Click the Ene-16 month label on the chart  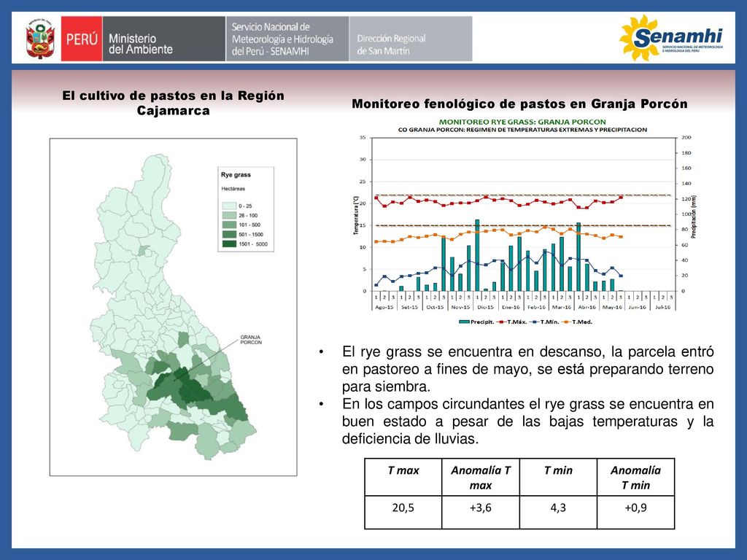point(511,307)
